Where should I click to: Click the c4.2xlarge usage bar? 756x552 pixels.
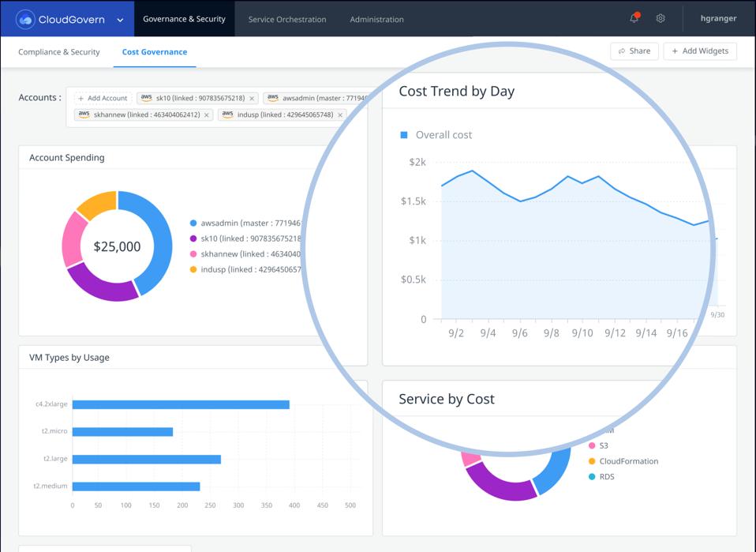181,404
